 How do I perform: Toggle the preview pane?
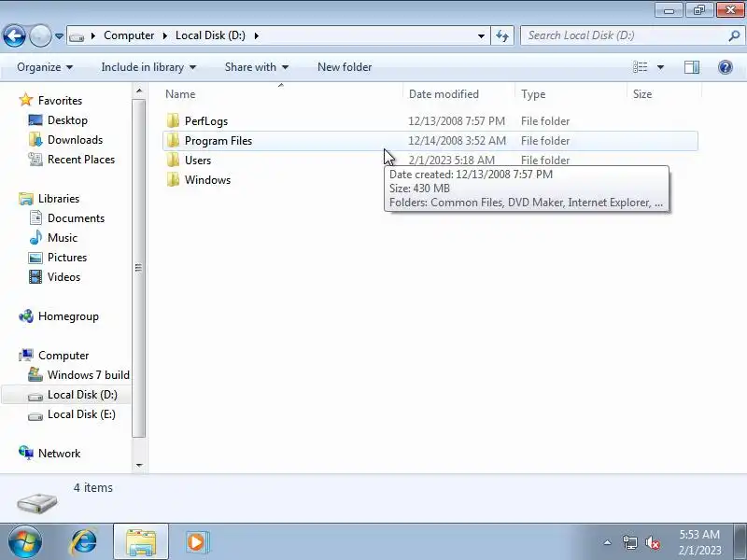tap(692, 67)
